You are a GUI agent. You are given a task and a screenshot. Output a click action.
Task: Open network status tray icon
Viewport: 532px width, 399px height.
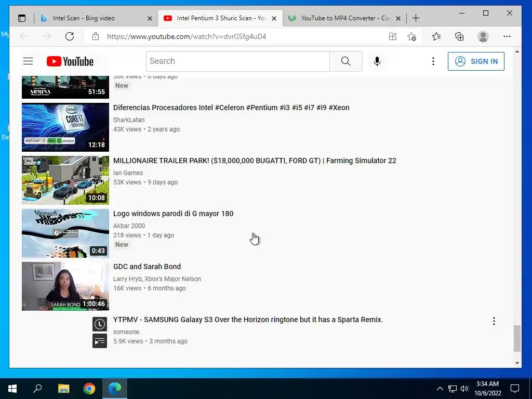tap(453, 389)
